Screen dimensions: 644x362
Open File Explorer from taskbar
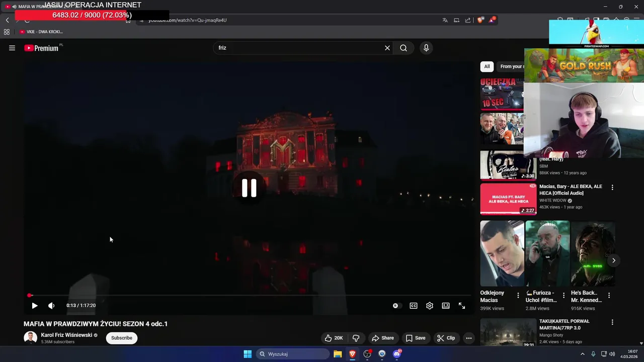coord(338,354)
